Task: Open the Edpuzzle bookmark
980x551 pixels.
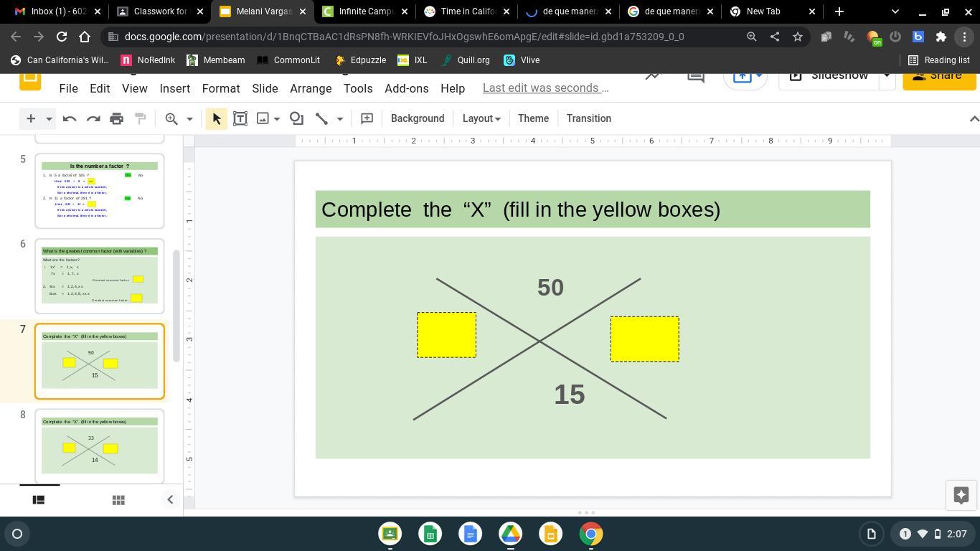Action: click(361, 60)
